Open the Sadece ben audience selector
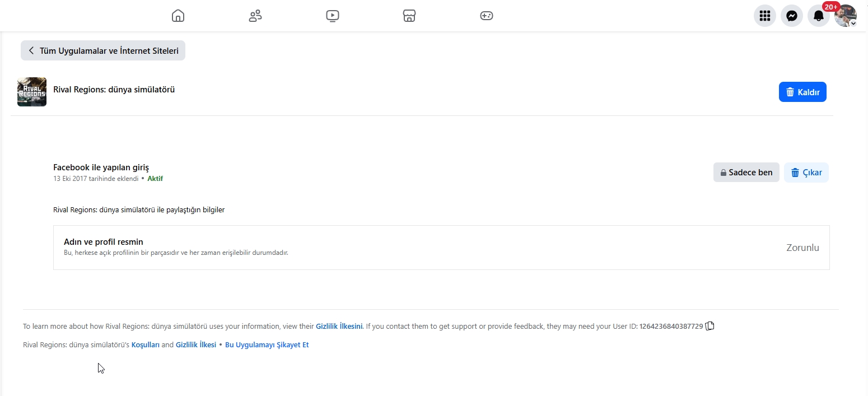 pos(746,173)
